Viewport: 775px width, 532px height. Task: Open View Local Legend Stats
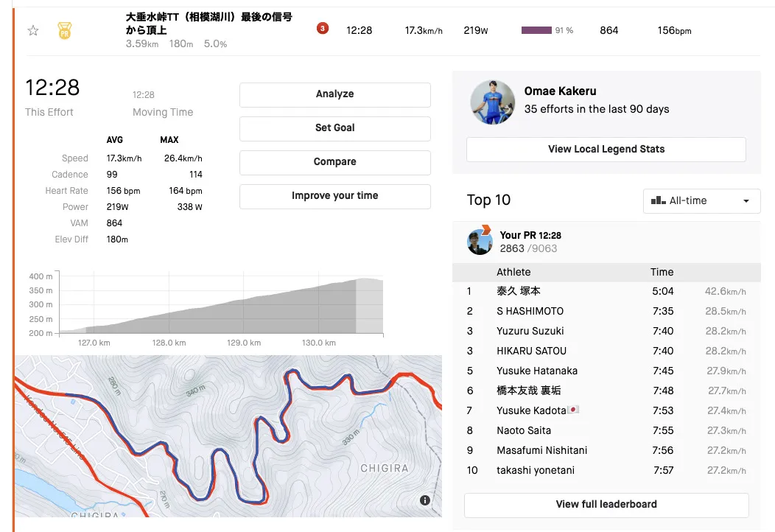point(606,149)
